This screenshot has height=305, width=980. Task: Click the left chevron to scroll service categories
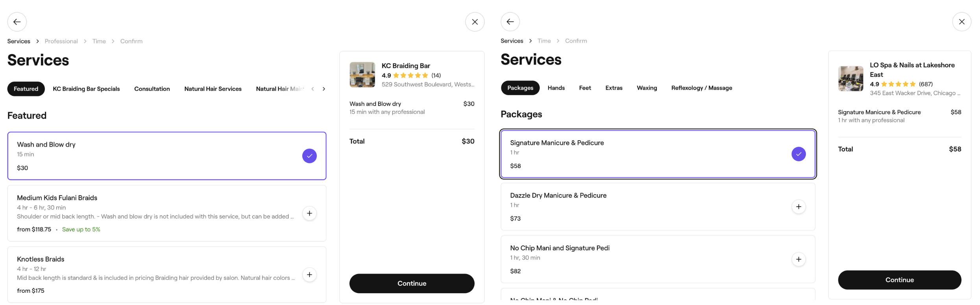[x=312, y=89]
